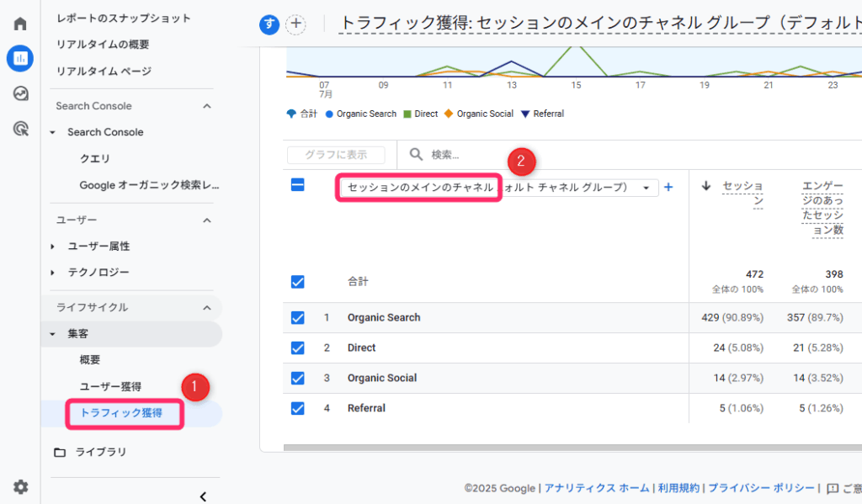
Task: Uncheck the Organic Social row checkbox
Action: pos(297,378)
